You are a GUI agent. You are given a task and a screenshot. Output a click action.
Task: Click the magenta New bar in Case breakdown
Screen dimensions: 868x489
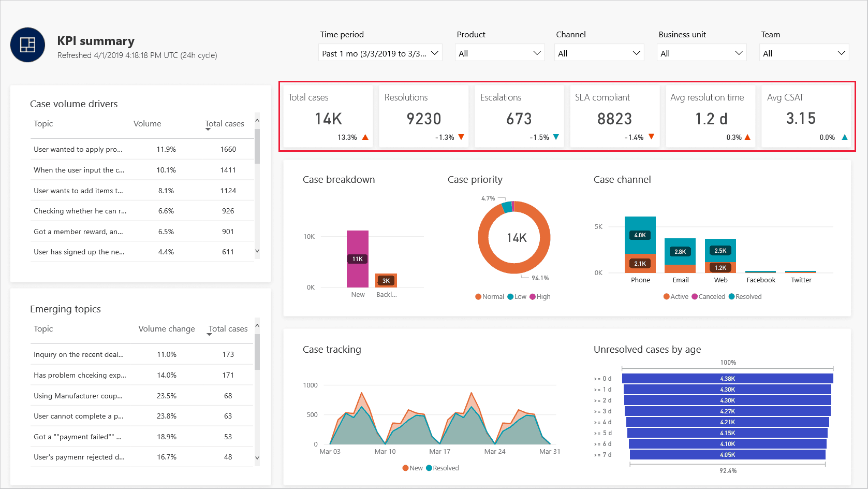point(358,258)
